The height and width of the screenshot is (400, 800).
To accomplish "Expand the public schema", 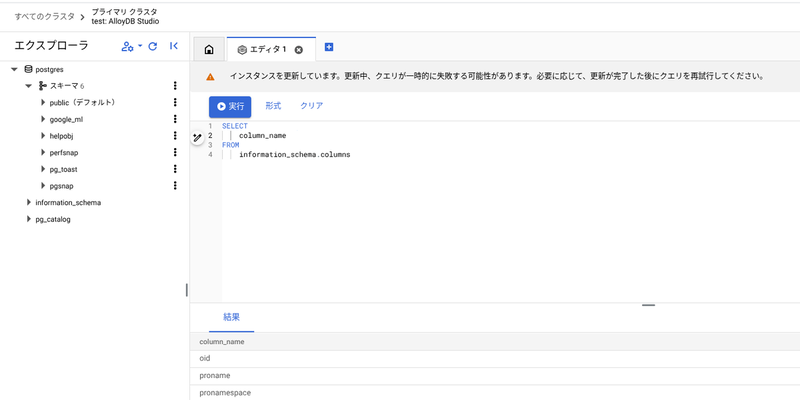I will 43,103.
